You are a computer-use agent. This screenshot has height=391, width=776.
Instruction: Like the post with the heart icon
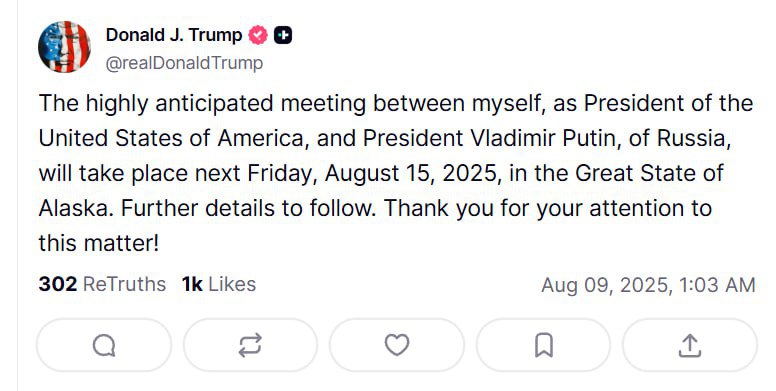(397, 345)
